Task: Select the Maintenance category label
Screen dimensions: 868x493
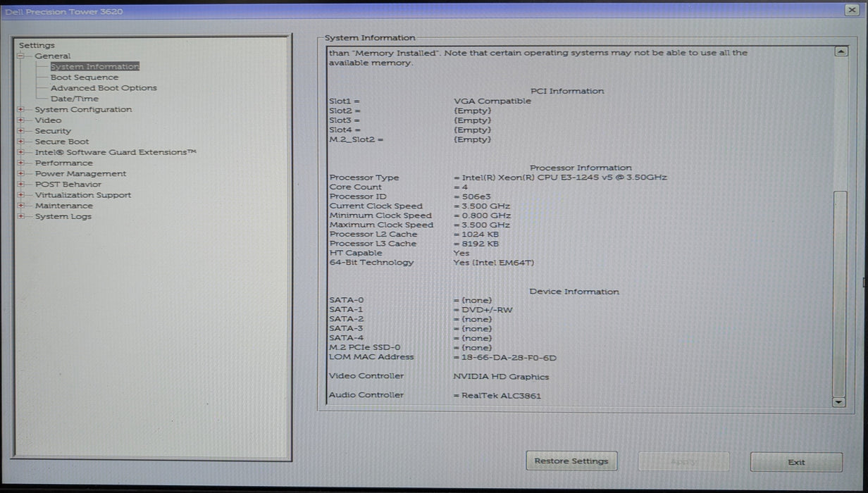Action: (x=63, y=206)
